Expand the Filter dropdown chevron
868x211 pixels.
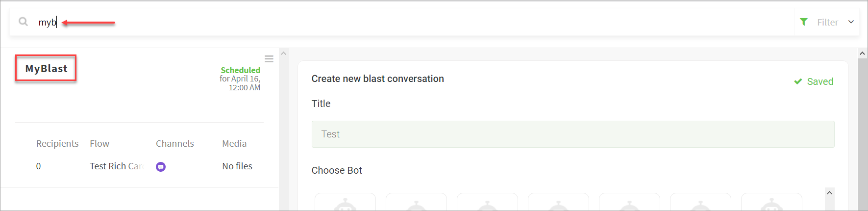point(851,22)
